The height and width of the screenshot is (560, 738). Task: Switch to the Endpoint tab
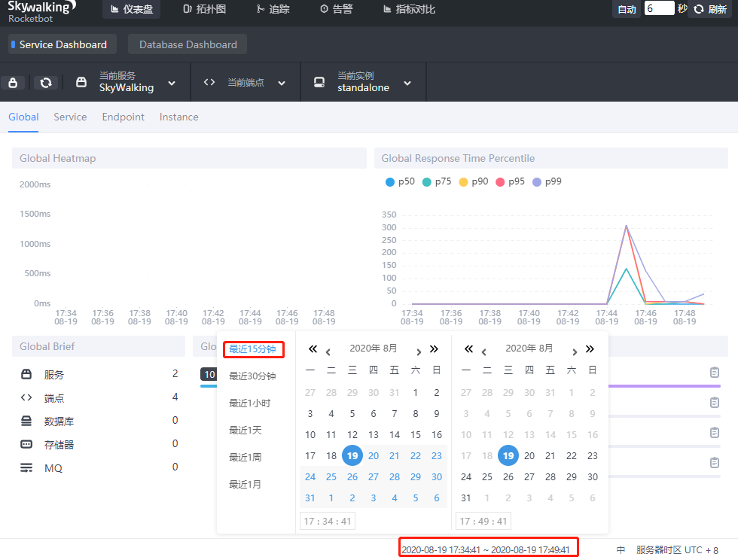(x=124, y=117)
